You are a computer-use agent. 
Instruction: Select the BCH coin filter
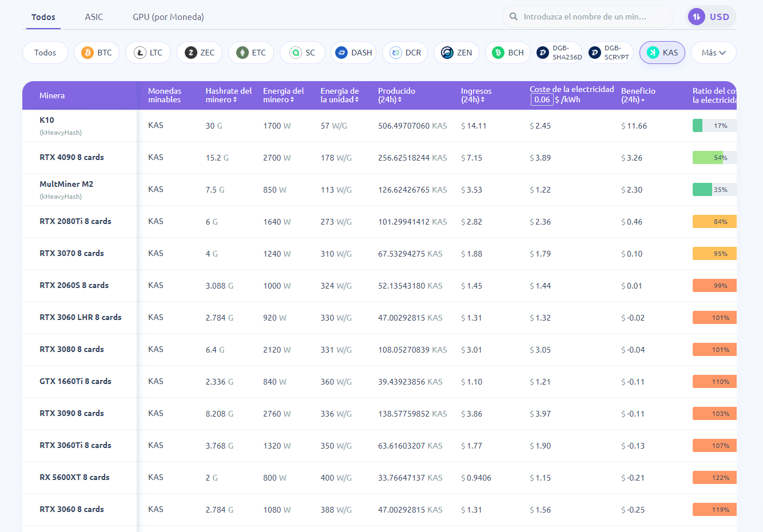(508, 53)
